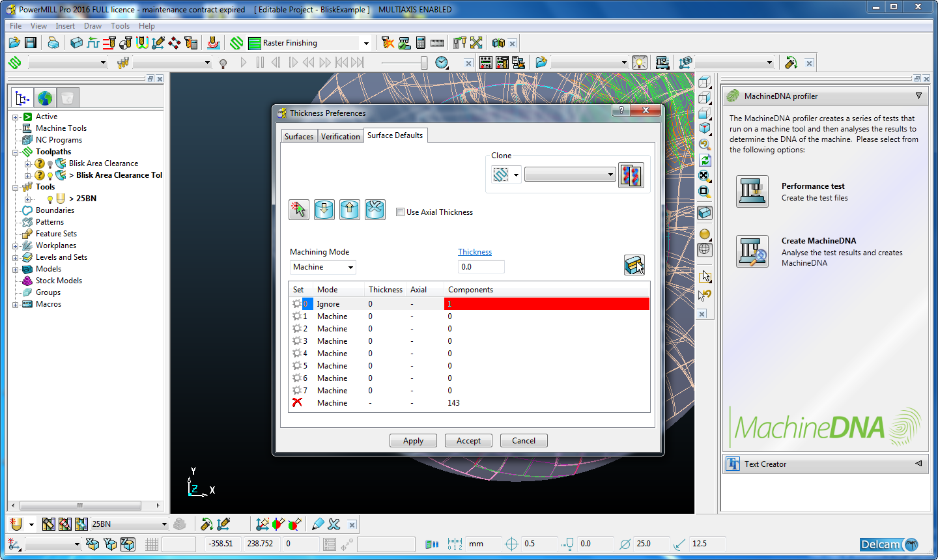Pause the simulation playback
Screen dimensions: 938x560
pos(260,63)
